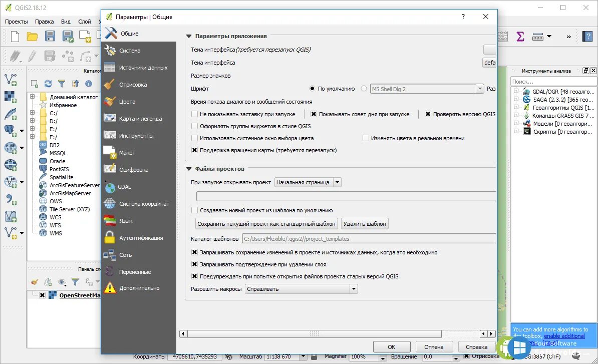Click the Add raster layer icon
Screen dimensions: 598x364
pyautogui.click(x=11, y=97)
